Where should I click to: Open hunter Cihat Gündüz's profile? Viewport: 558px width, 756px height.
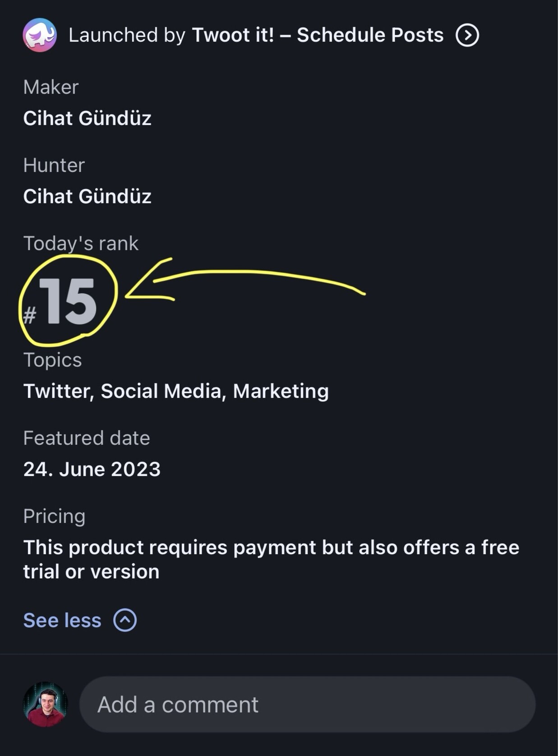pyautogui.click(x=87, y=196)
